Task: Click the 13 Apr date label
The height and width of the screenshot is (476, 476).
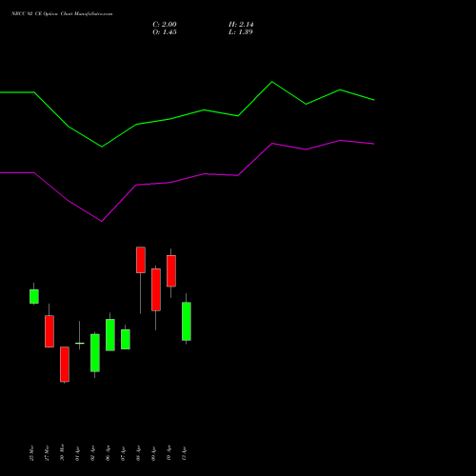Action: pos(184,453)
